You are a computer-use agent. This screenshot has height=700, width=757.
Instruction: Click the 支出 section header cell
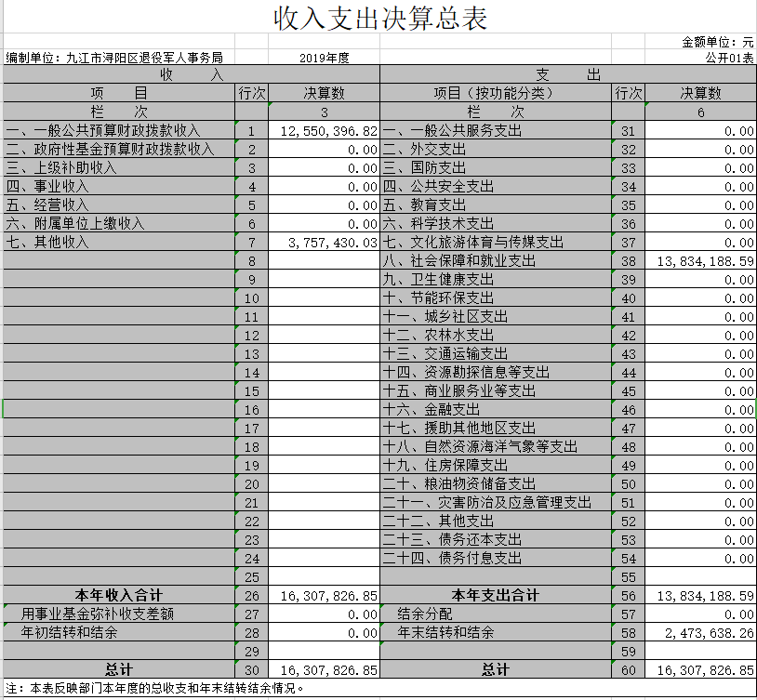[x=568, y=74]
